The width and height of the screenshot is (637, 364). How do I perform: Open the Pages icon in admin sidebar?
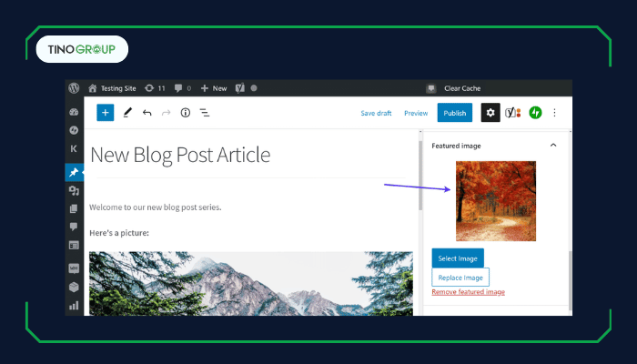74,208
